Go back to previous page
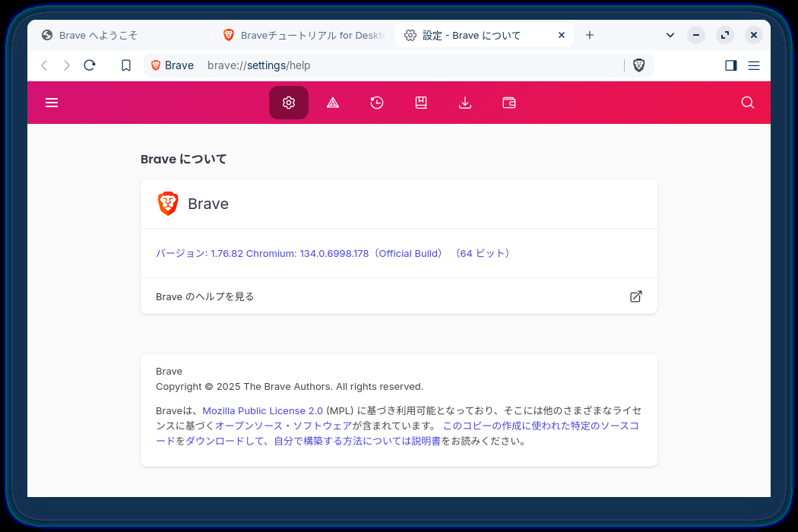 (44, 65)
